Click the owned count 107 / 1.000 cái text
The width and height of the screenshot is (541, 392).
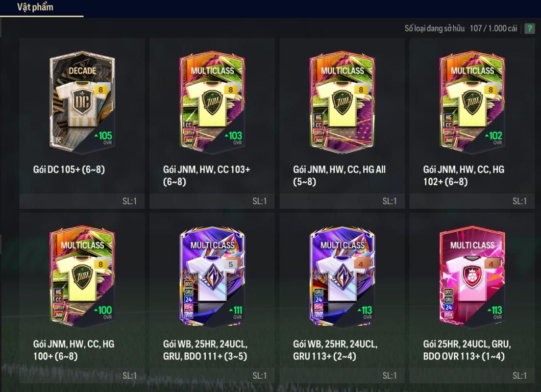click(494, 29)
